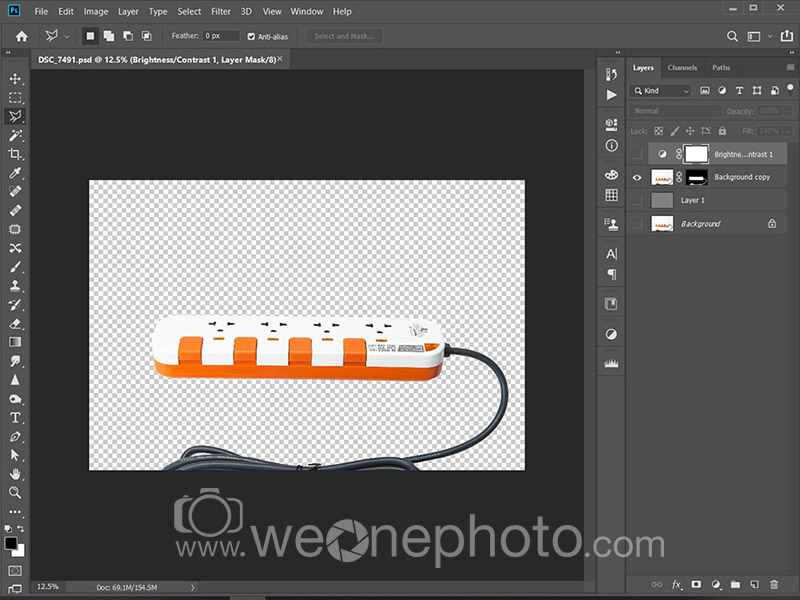Viewport: 800px width, 600px height.
Task: Add layer mask from Layers panel bottom
Action: pyautogui.click(x=695, y=584)
